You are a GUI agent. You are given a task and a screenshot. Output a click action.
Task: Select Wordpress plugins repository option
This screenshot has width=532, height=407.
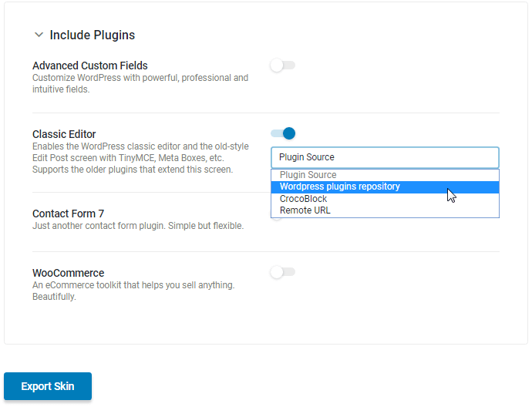coord(385,187)
